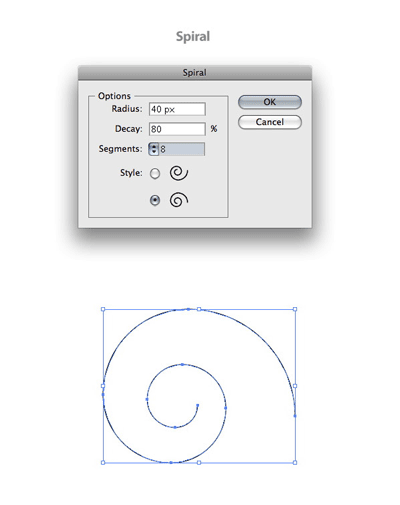
Task: Click the Segments value field
Action: (x=182, y=149)
